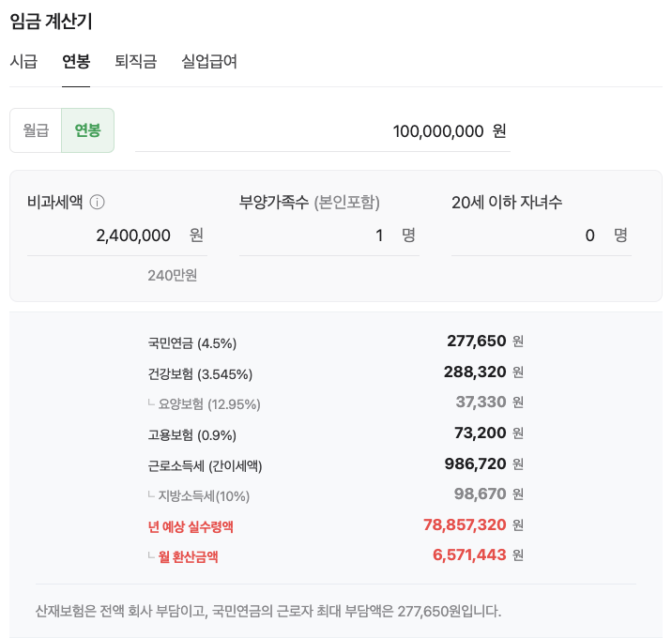Viewport: 672px width, 638px height.
Task: Click the 임금 계산기 heading
Action: click(51, 21)
